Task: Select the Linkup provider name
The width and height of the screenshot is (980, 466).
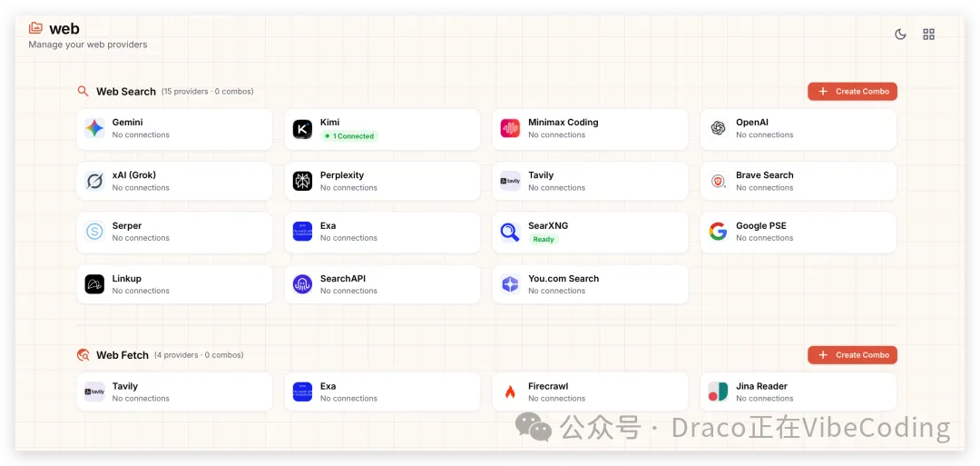Action: pos(127,278)
